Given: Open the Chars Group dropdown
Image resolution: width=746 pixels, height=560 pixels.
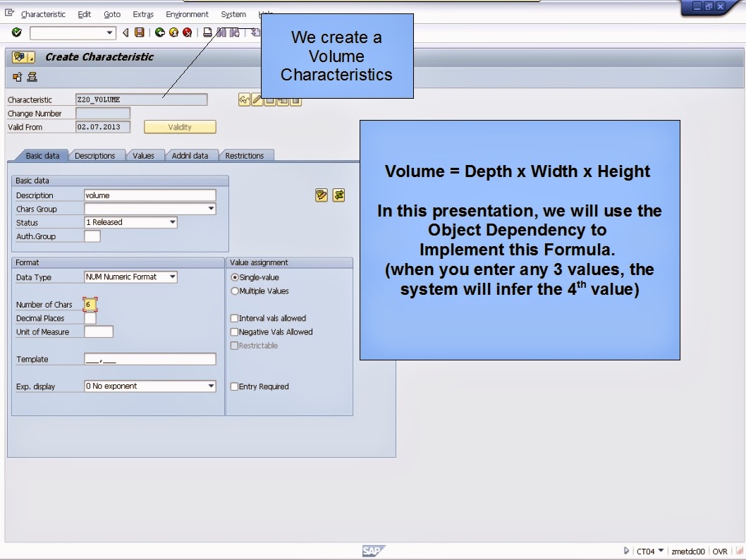Looking at the screenshot, I should pos(211,208).
